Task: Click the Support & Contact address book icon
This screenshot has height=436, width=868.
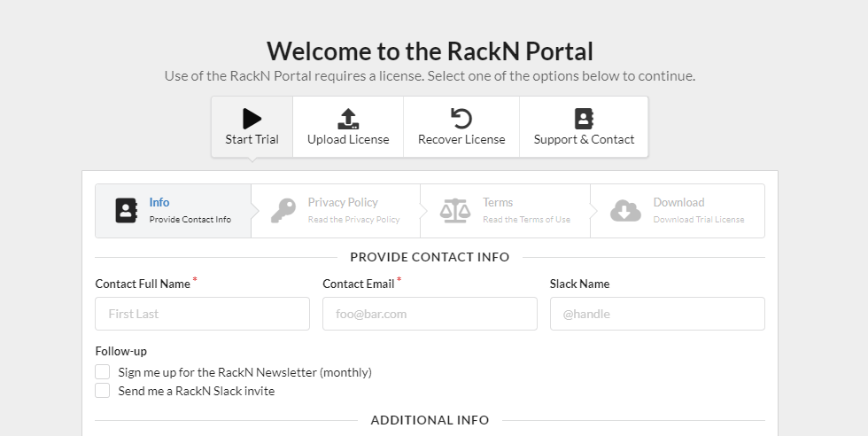Action: tap(584, 119)
